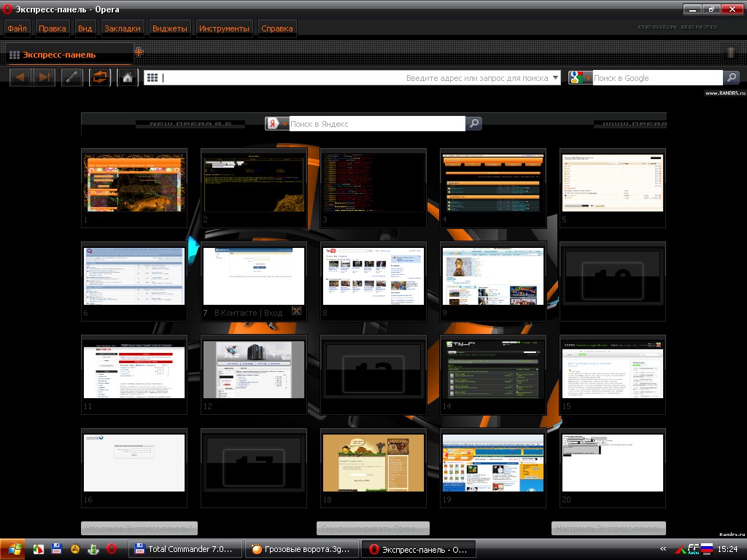The height and width of the screenshot is (560, 747).
Task: Expand the address bar history dropdown
Action: (x=557, y=78)
